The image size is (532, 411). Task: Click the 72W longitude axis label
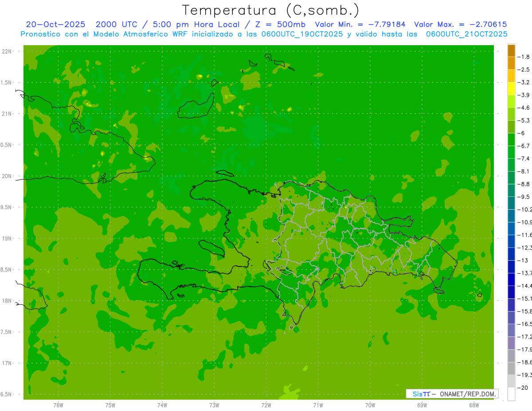pos(266,405)
